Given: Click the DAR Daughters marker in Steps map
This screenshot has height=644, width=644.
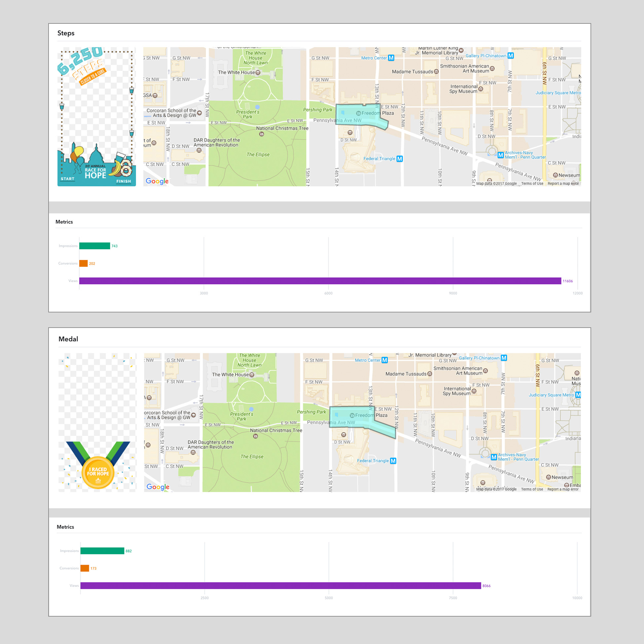Looking at the screenshot, I should click(x=199, y=150).
